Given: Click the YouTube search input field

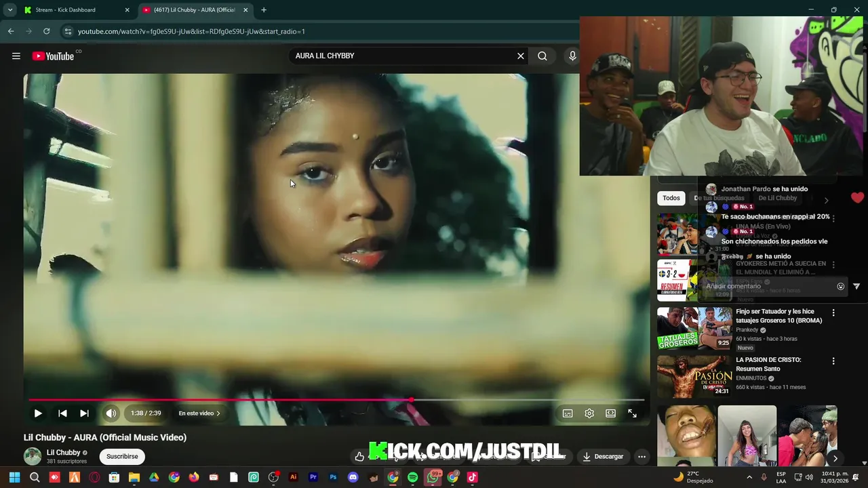Looking at the screenshot, I should [403, 56].
